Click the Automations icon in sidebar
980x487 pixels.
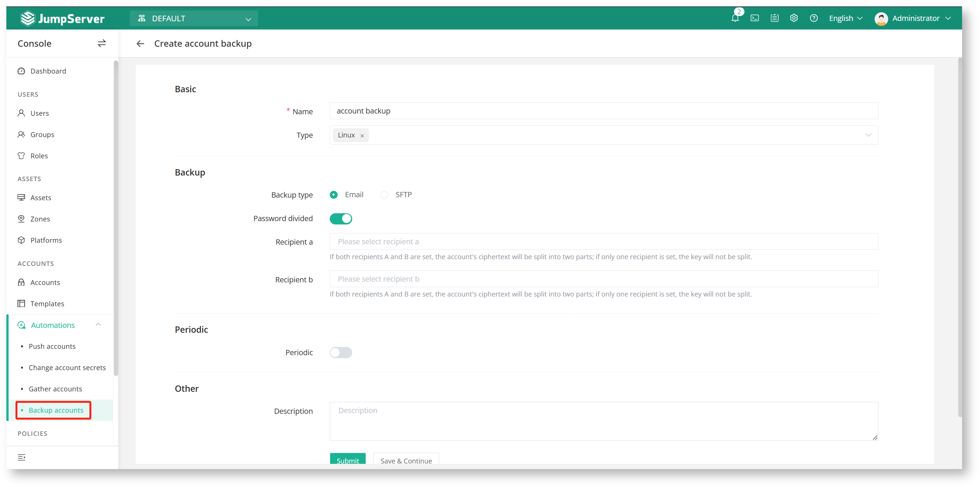click(22, 325)
